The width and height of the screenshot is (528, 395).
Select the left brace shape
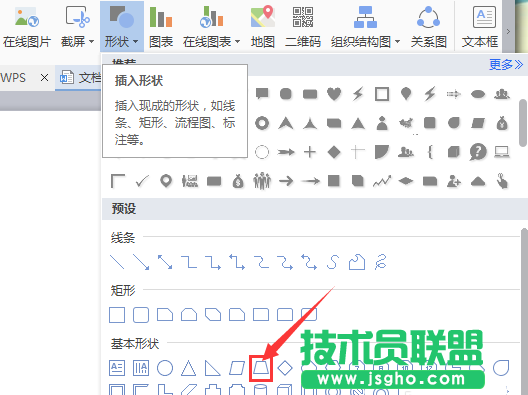[x=430, y=152]
